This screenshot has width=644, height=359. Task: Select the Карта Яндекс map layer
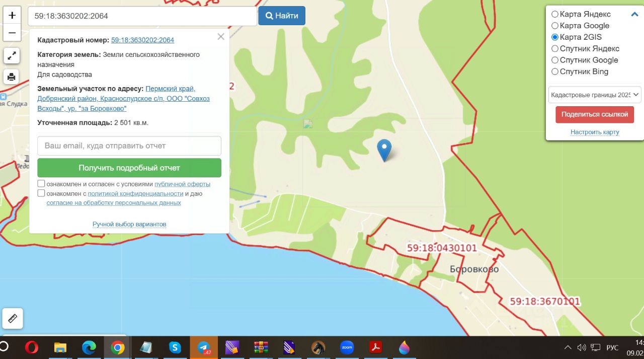click(x=555, y=14)
